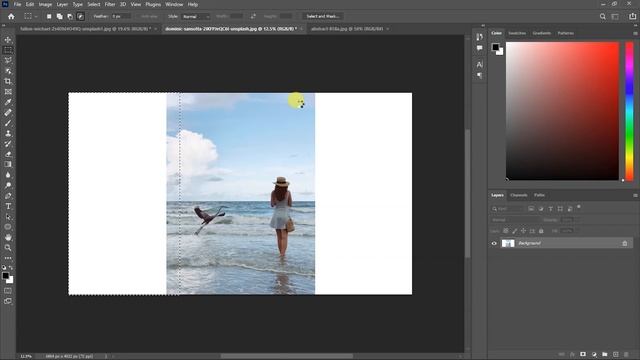Toggle Background layer visibility eye

click(494, 243)
